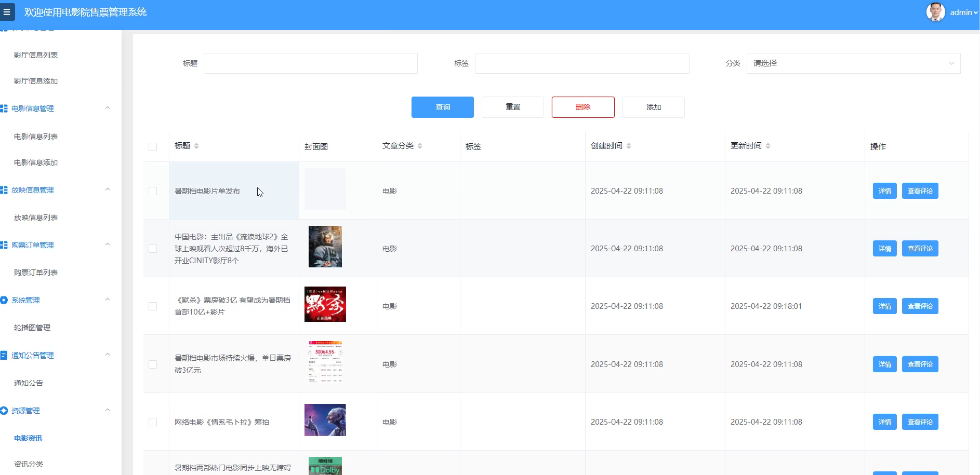Open the 分类 请选择 dropdown
This screenshot has height=475, width=980.
(853, 63)
